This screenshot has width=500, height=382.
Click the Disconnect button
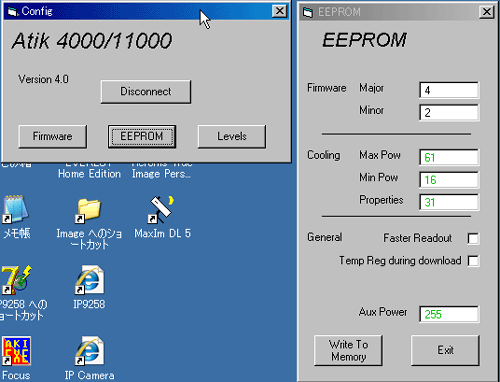[146, 92]
